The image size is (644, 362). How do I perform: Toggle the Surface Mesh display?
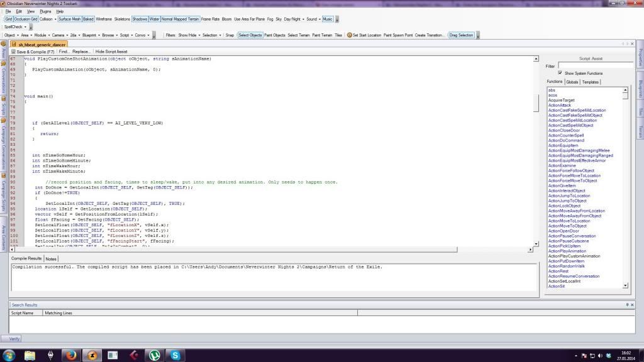(x=69, y=19)
